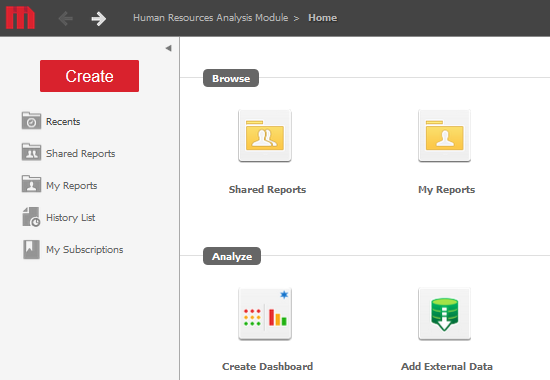Select Shared Reports text in sidebar

click(x=81, y=154)
